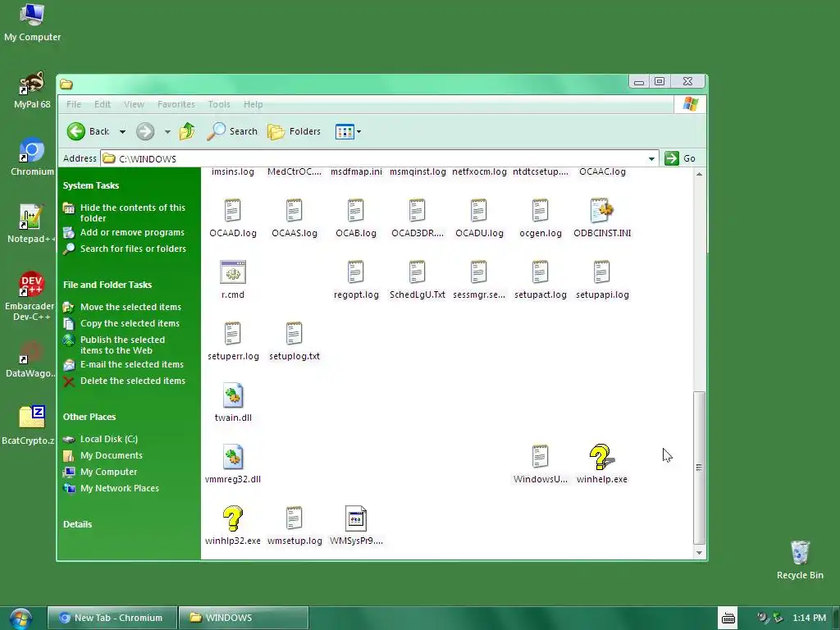
Task: Select the WMSysPr9 file icon
Action: [356, 518]
